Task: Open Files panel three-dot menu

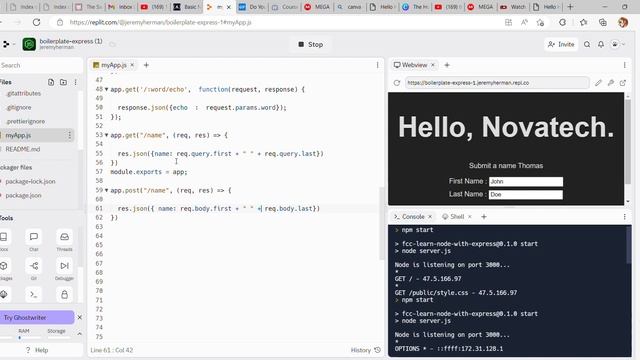Action: click(x=76, y=82)
